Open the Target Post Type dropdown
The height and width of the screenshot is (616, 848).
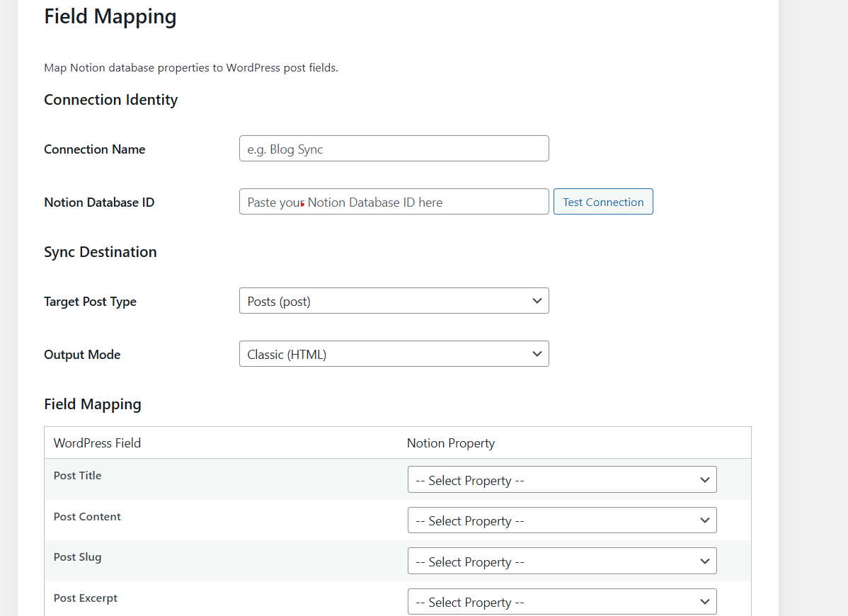[x=394, y=301]
